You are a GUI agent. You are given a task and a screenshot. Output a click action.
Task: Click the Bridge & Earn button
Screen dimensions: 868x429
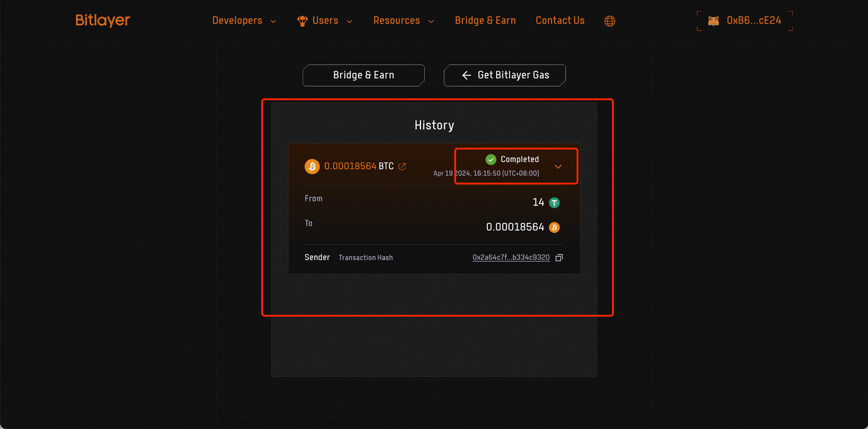click(x=363, y=75)
